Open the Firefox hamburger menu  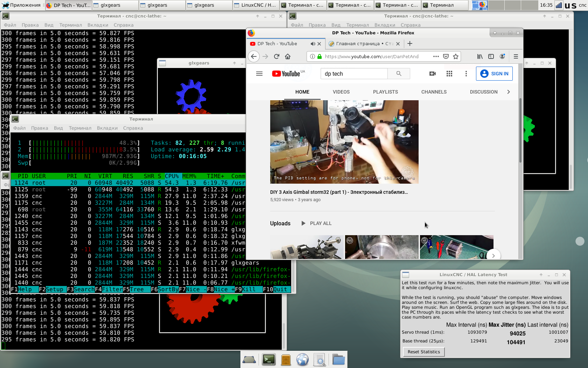pos(516,56)
